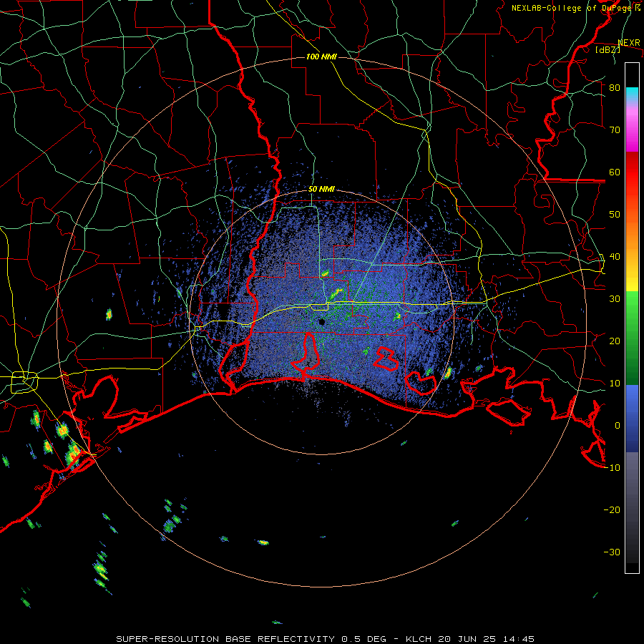This screenshot has height=644, width=644.
Task: Click the 60 value on the dBZ scale
Action: [x=615, y=172]
